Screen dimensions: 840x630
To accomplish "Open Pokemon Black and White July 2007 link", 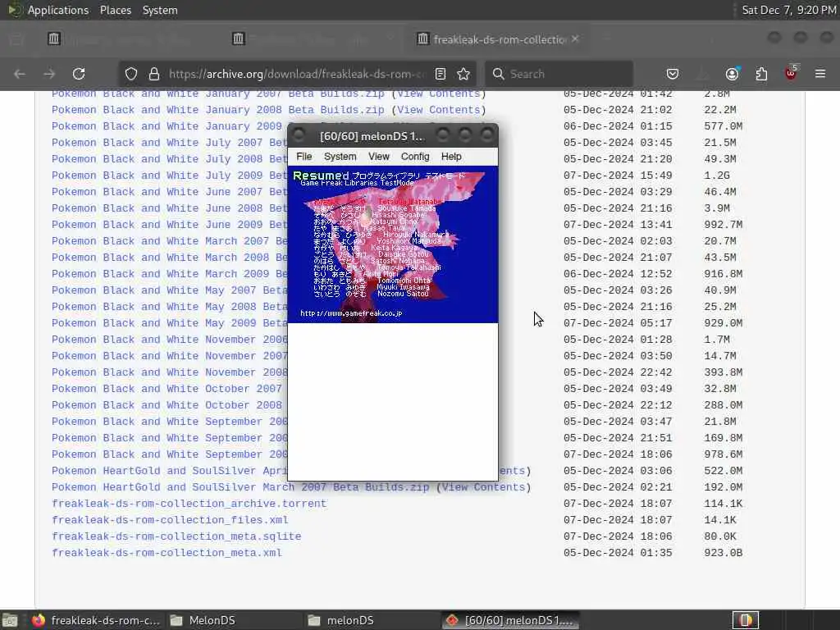I will 169,143.
